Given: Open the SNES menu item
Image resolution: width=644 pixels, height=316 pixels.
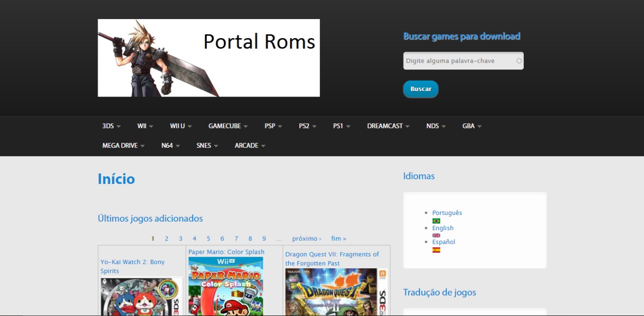Looking at the screenshot, I should (207, 146).
